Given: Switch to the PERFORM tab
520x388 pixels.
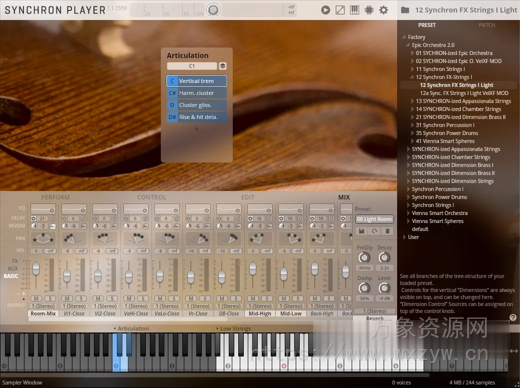Looking at the screenshot, I should (x=55, y=197).
